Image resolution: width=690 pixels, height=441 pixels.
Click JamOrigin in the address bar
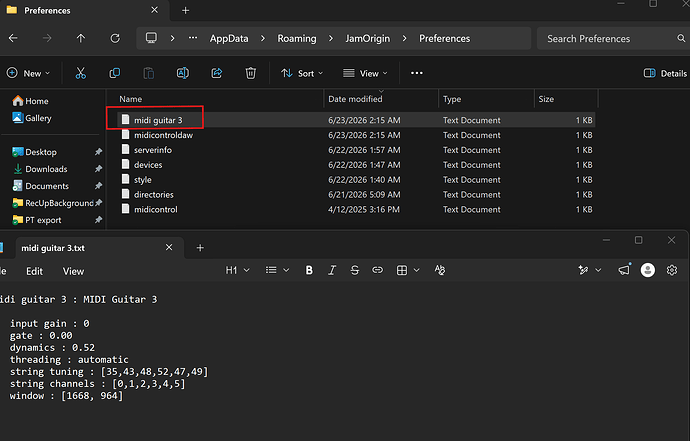(367, 39)
